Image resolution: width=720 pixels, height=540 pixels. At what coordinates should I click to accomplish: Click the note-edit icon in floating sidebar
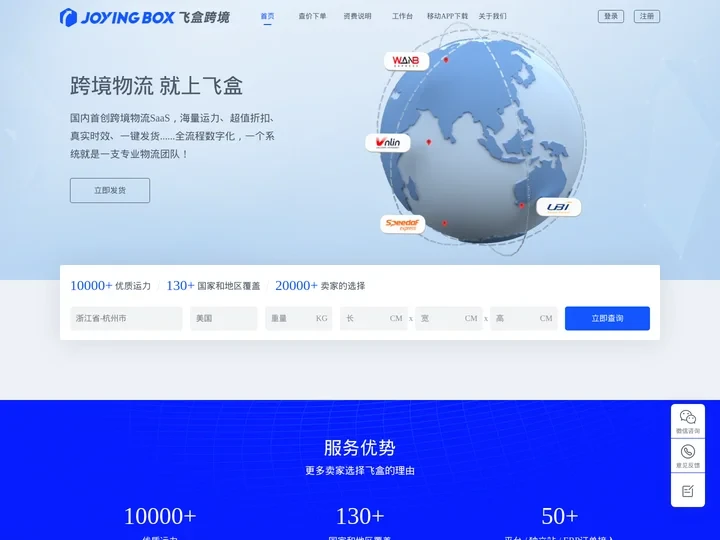click(x=687, y=491)
